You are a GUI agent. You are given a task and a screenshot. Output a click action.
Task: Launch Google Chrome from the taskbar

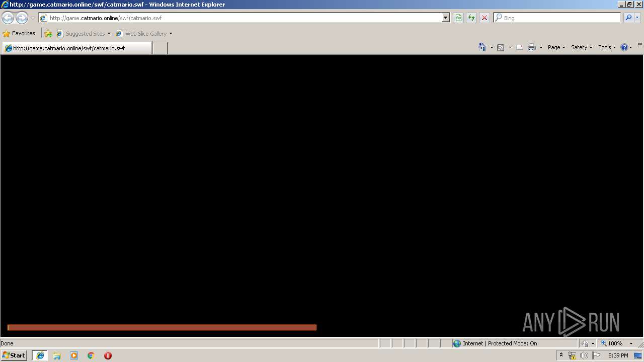91,355
